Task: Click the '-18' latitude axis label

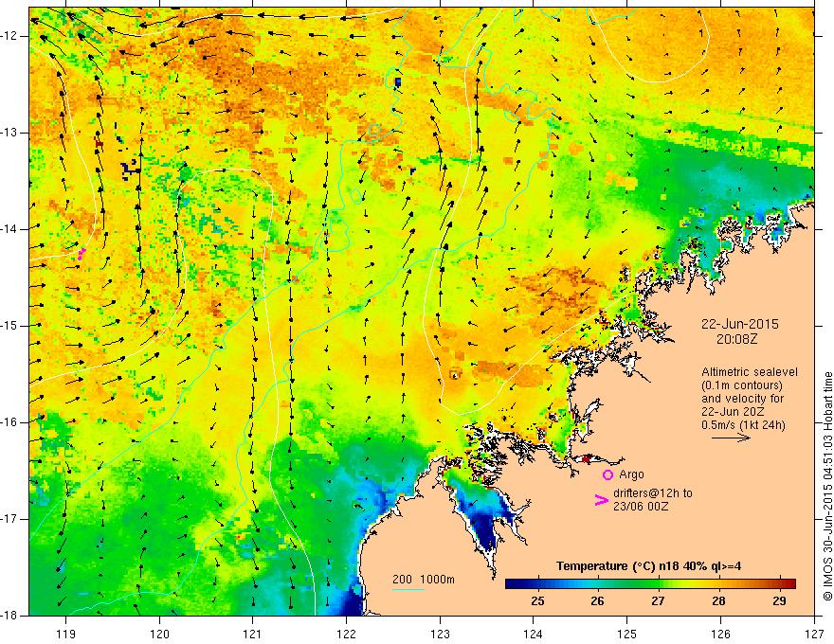Action: tap(10, 616)
